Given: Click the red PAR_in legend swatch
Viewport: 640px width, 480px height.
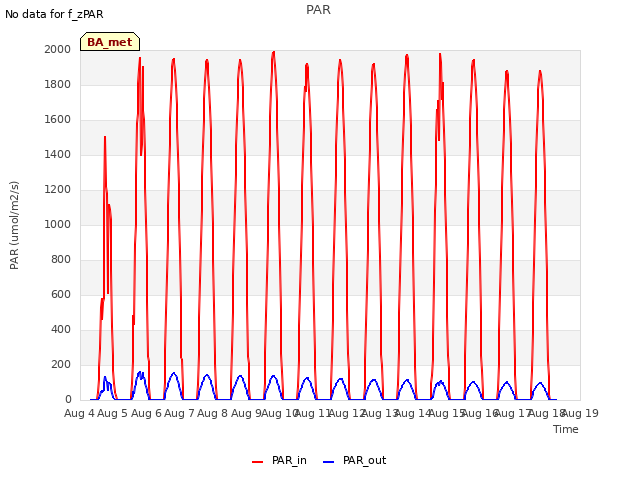Looking at the screenshot, I should pos(258,462).
